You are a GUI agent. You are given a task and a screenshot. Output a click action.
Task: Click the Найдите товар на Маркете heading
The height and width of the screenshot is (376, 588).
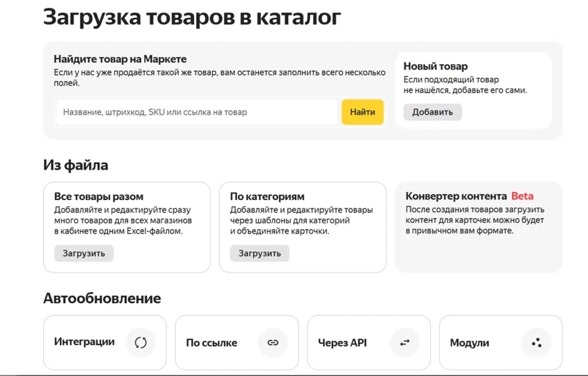(120, 59)
